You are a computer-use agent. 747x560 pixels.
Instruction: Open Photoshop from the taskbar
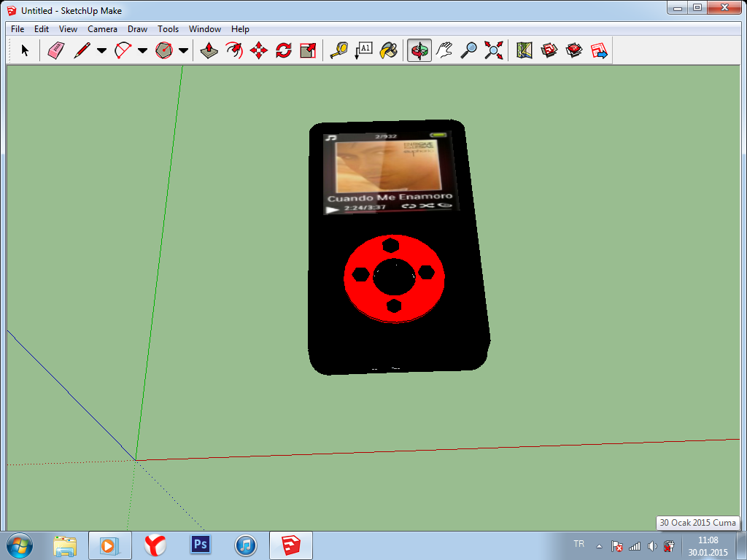point(201,545)
